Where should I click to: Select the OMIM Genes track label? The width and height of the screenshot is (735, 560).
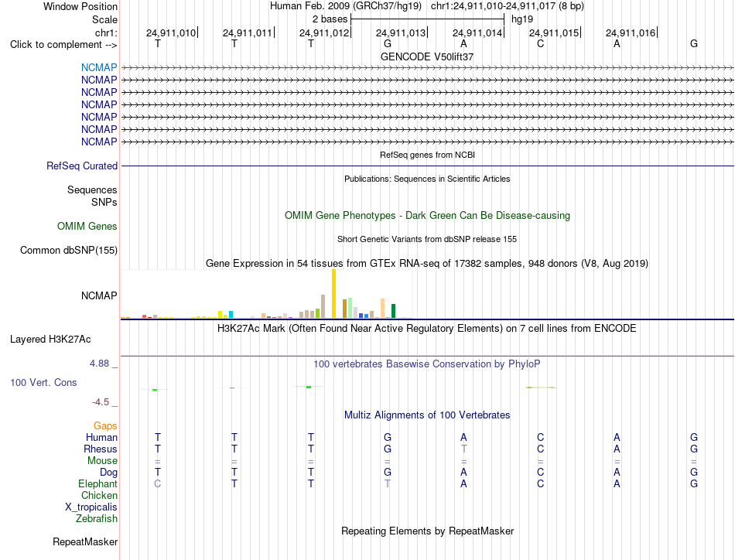coord(87,227)
